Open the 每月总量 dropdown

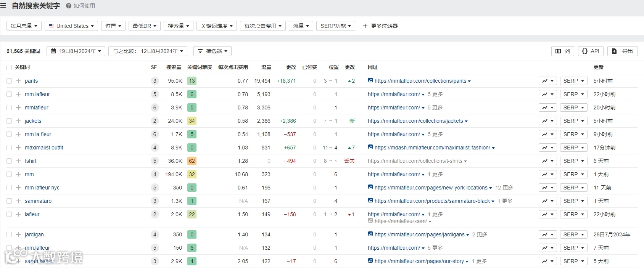click(24, 26)
